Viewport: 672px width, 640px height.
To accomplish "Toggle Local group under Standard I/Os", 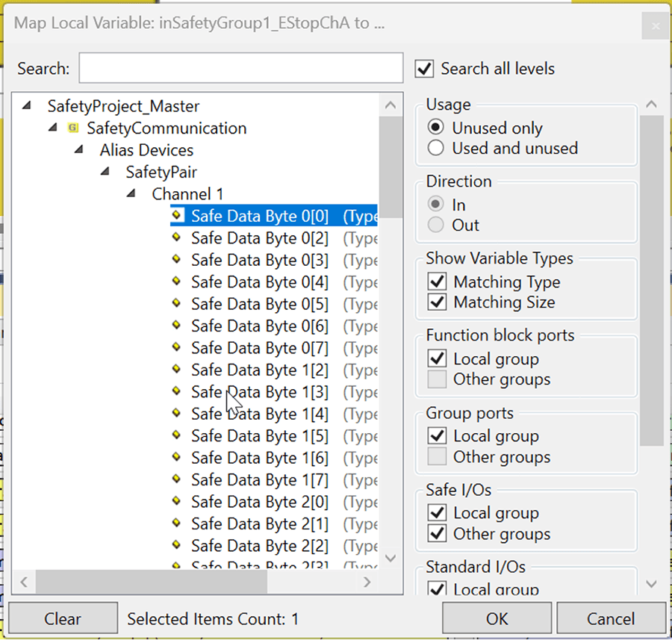I will tap(437, 588).
